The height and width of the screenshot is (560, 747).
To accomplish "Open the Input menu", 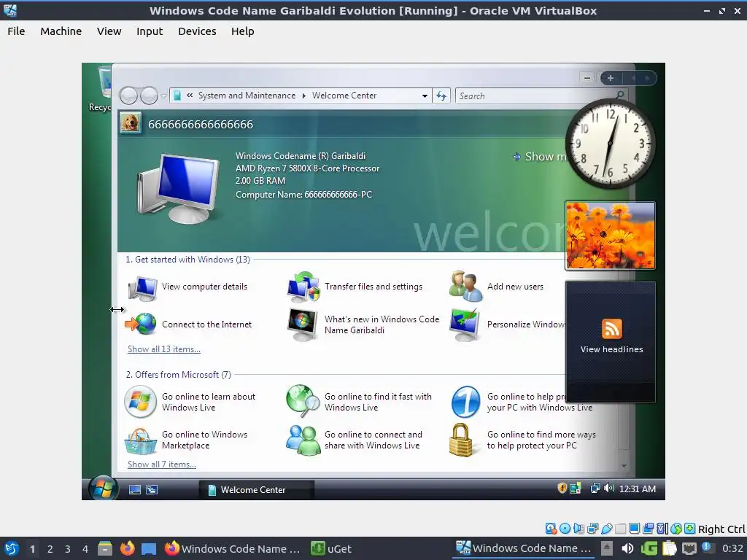I will (150, 31).
